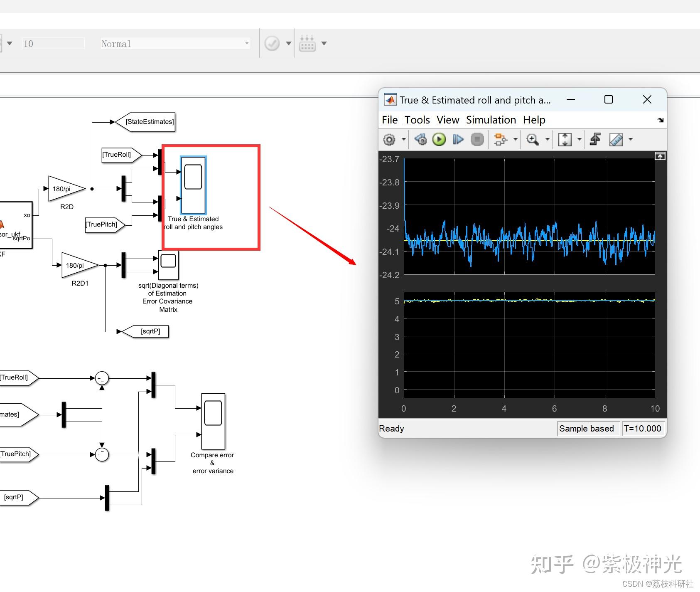Screen dimensions: 700x592
Task: Select the demux bar after mates block
Action: click(x=64, y=414)
